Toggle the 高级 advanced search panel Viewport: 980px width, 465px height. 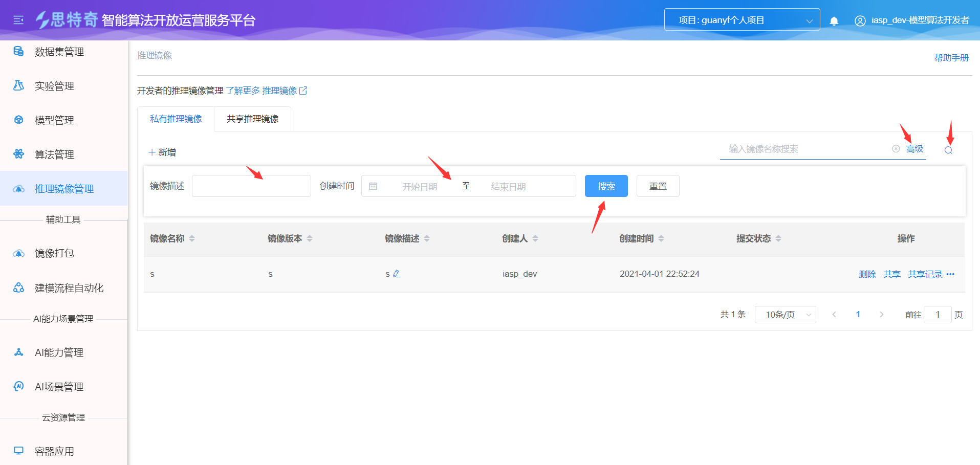point(914,149)
